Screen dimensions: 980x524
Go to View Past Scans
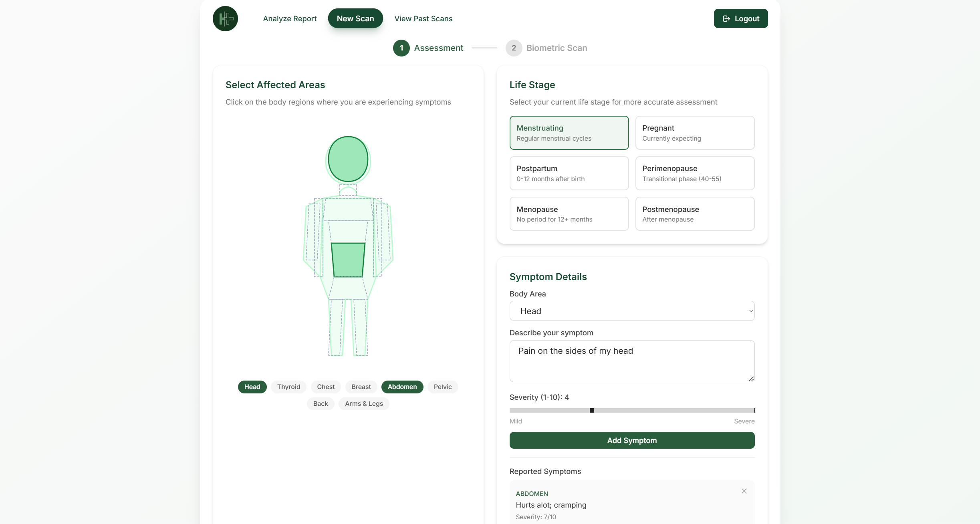[x=423, y=18]
